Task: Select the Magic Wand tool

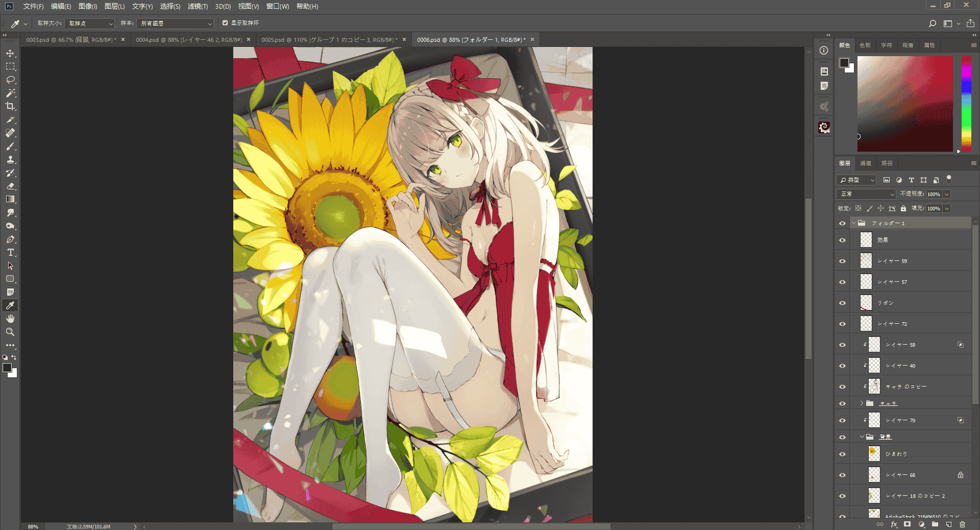Action: [10, 93]
